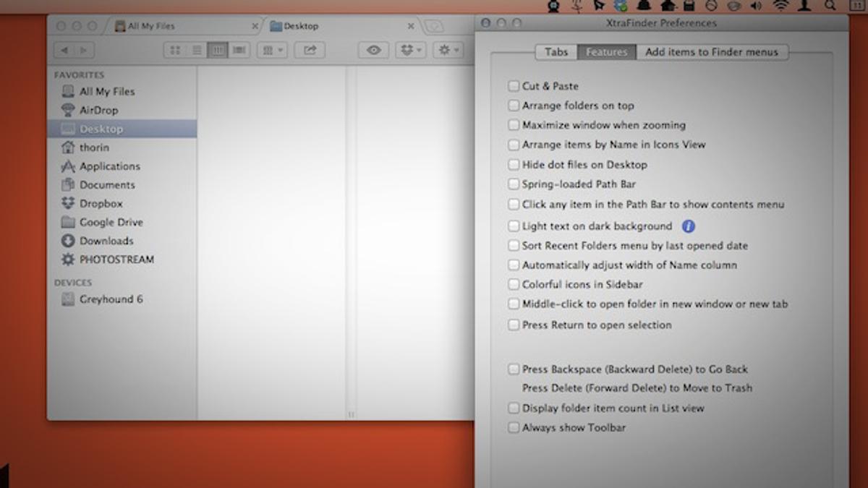
Task: Check Always show Toolbar option
Action: 514,428
